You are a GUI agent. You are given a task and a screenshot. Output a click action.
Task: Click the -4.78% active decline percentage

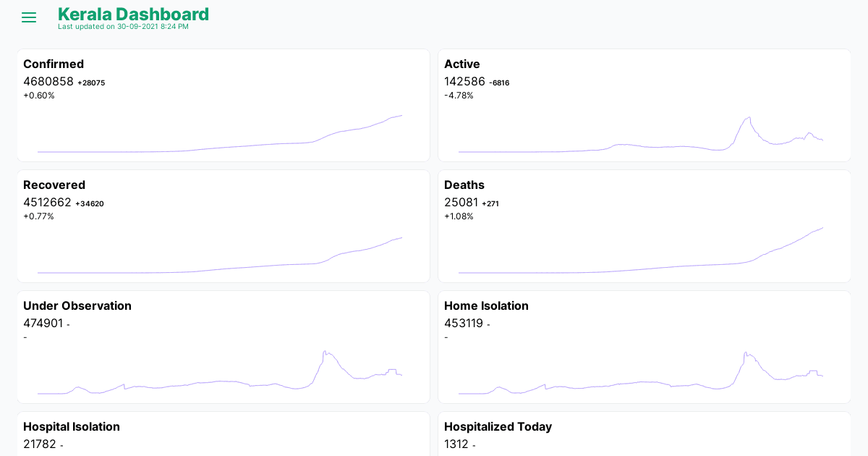coord(459,95)
